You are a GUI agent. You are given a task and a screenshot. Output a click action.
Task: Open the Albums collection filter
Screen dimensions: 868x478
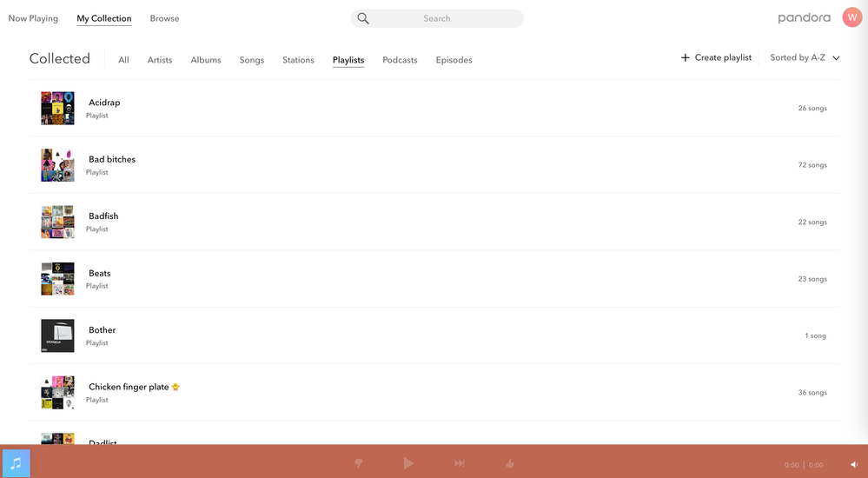[206, 60]
